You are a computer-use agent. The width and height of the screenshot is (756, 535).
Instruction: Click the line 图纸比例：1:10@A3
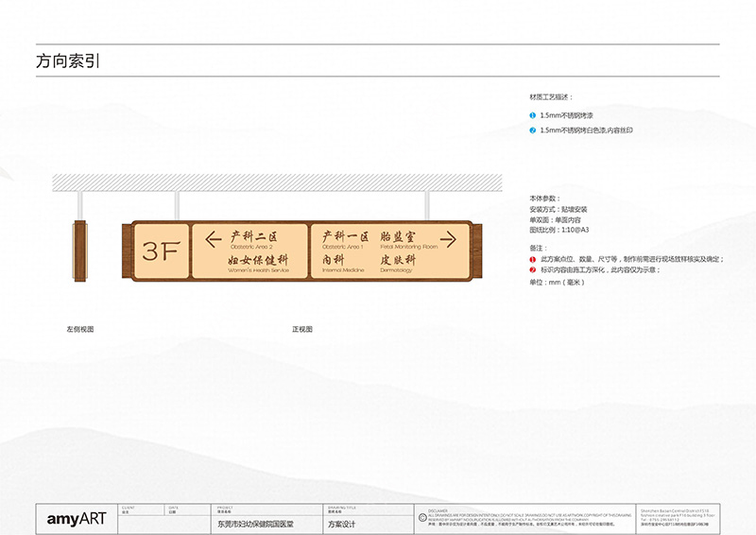tap(559, 230)
